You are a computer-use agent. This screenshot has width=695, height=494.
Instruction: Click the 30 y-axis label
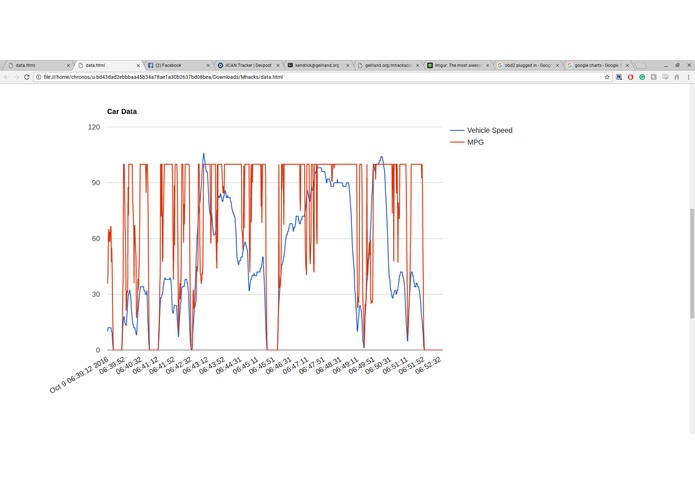[96, 294]
